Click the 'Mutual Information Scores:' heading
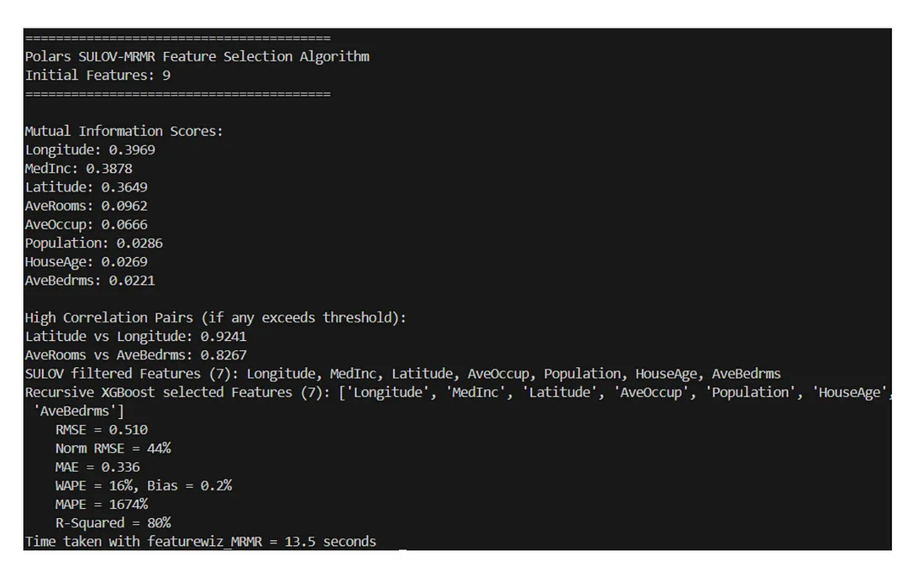Screen dimensions: 924x561 click(x=123, y=131)
